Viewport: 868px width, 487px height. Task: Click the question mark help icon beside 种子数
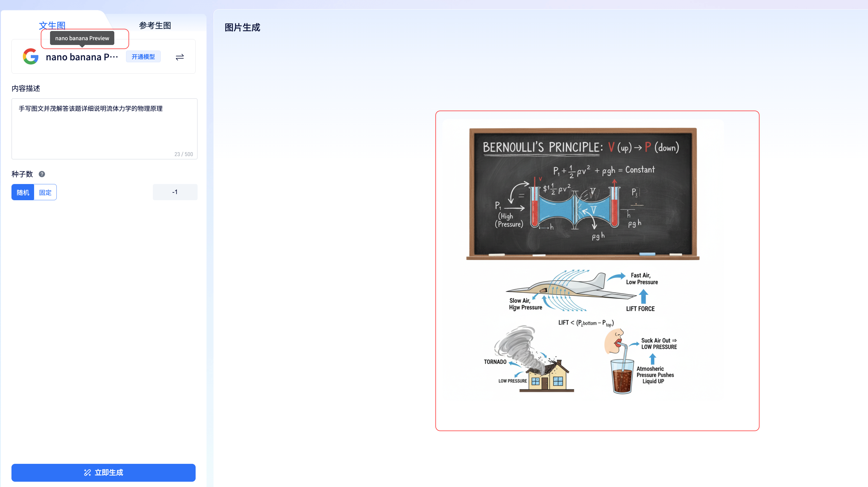click(42, 174)
